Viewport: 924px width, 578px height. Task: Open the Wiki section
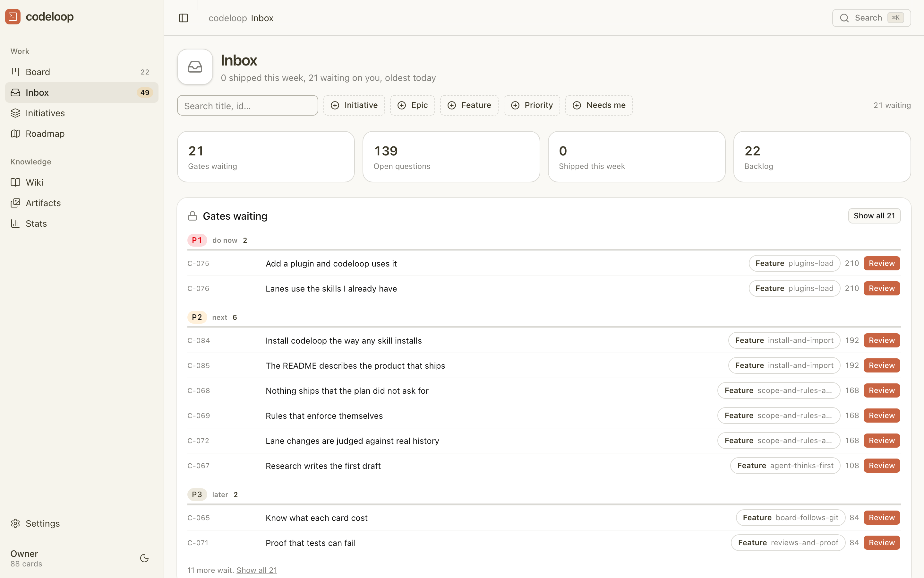coord(82,182)
